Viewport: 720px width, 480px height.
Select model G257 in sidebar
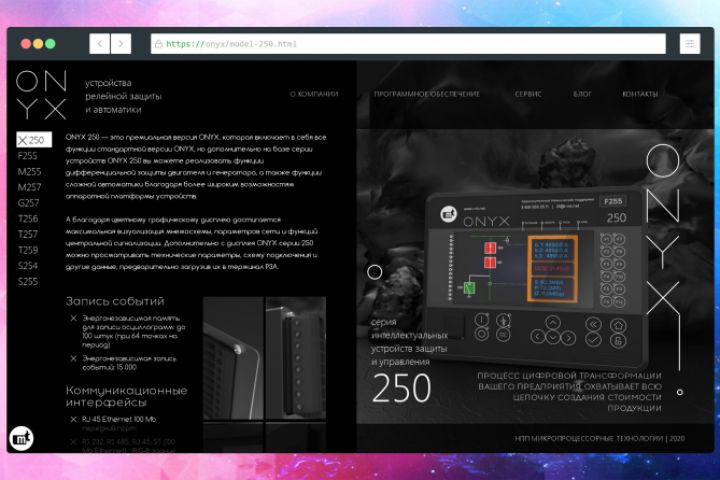[28, 203]
